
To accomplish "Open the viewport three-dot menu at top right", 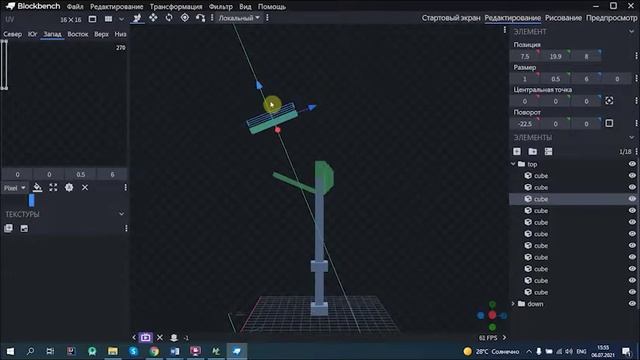I will tap(505, 30).
